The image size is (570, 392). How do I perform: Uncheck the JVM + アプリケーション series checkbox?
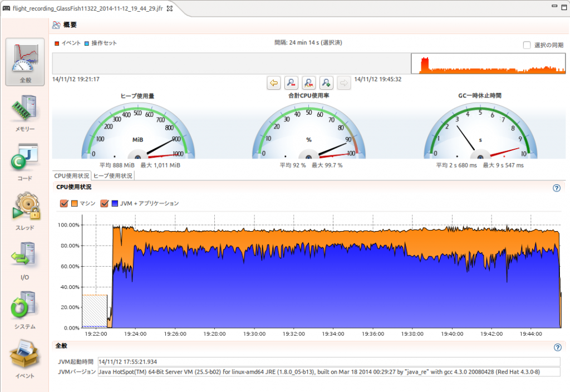pos(104,204)
